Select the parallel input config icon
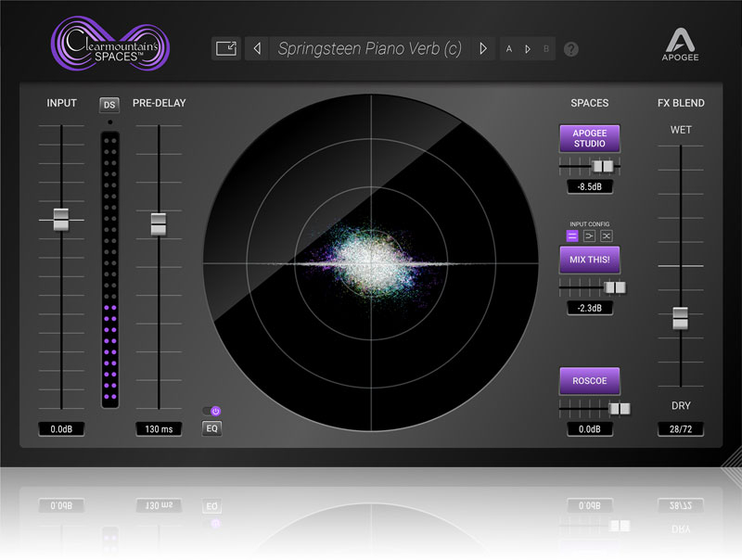 [572, 236]
